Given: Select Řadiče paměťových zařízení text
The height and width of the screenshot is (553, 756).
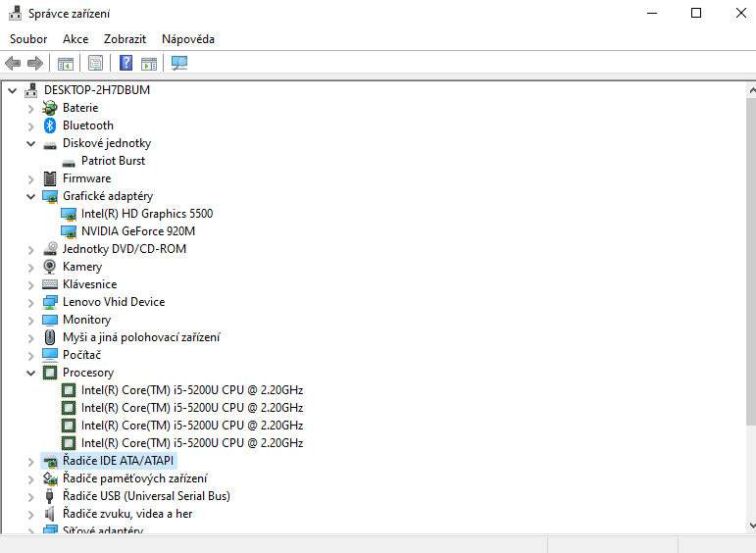Looking at the screenshot, I should pyautogui.click(x=135, y=478).
